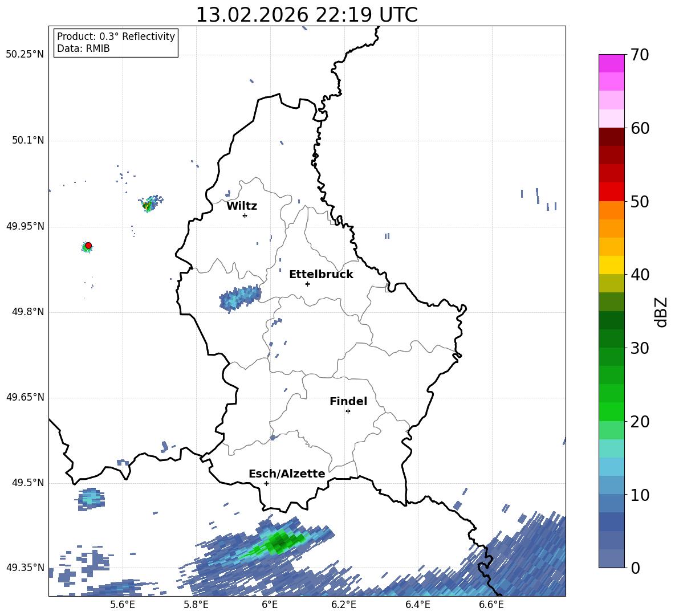Click the 49.35°N latitude label
The width and height of the screenshot is (675, 616).
click(25, 568)
